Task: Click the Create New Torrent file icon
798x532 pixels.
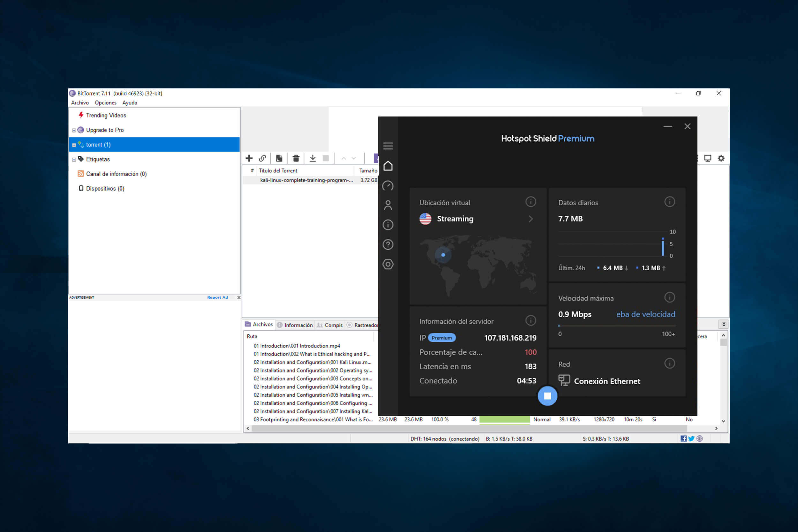Action: 279,158
